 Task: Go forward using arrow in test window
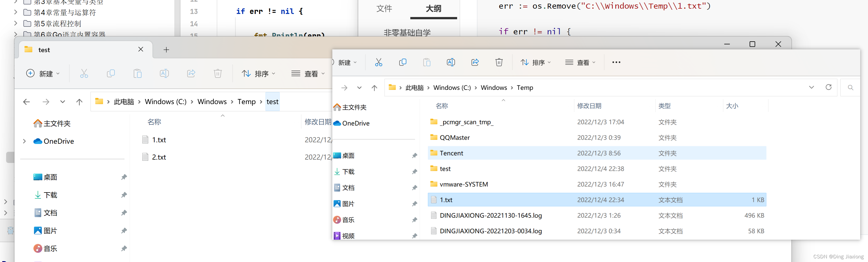[46, 102]
